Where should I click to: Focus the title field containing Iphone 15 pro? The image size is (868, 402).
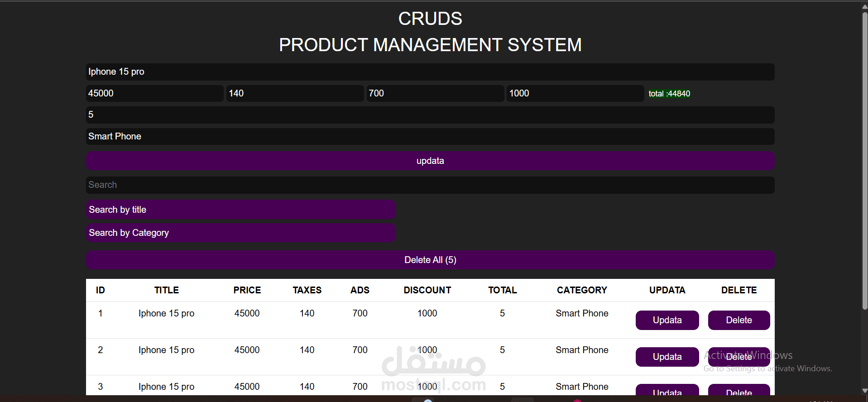(x=430, y=72)
